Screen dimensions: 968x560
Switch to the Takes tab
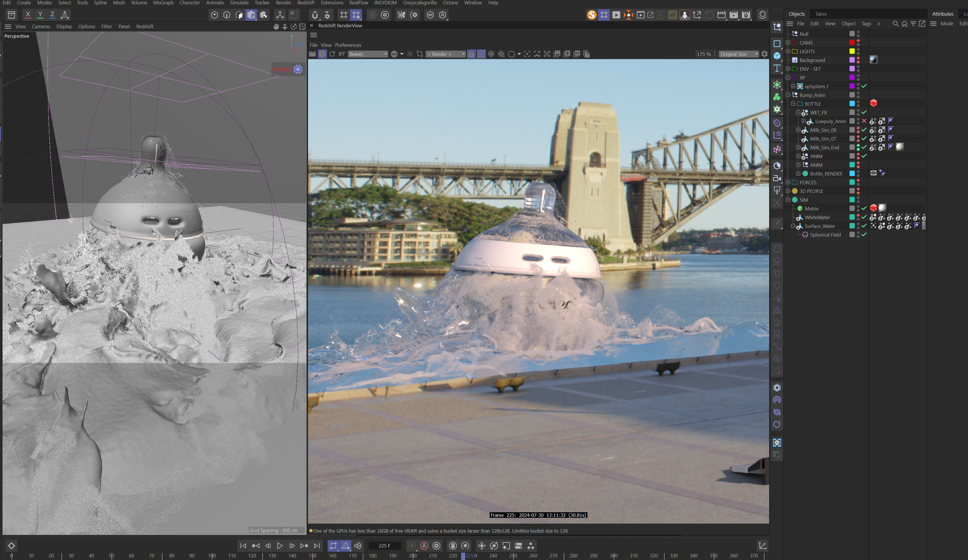(x=821, y=14)
